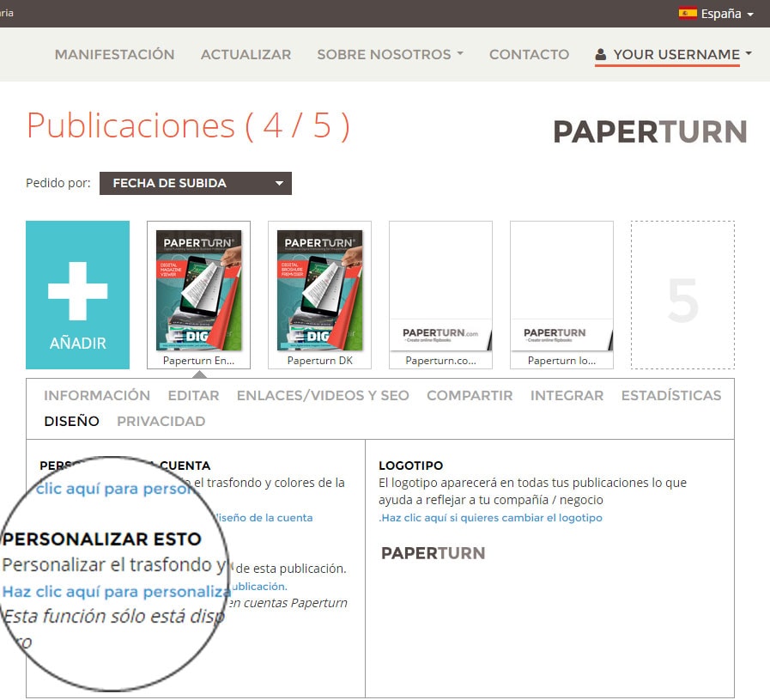
Task: Select the Paperturn.co... publication thumbnail
Action: point(440,295)
